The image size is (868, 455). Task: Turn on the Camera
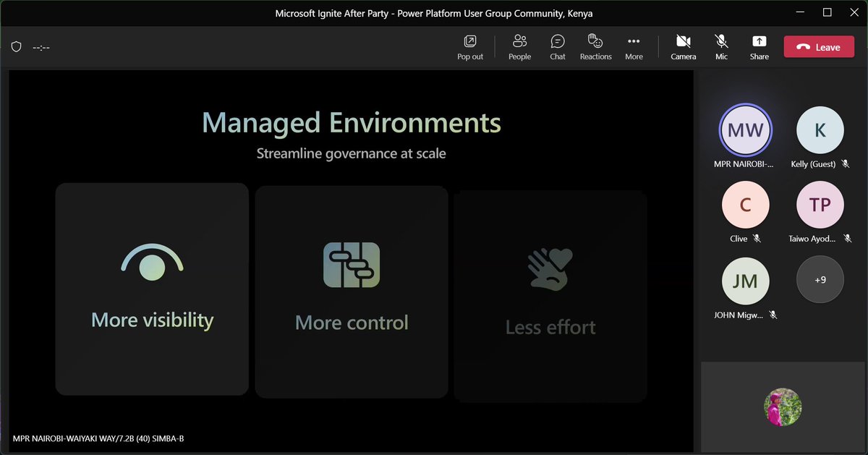[683, 47]
